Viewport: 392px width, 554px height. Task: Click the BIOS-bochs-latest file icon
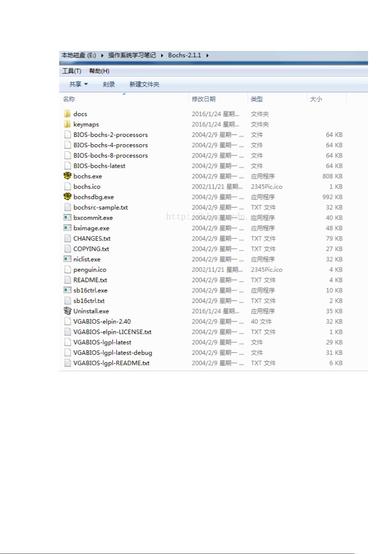tap(68, 166)
